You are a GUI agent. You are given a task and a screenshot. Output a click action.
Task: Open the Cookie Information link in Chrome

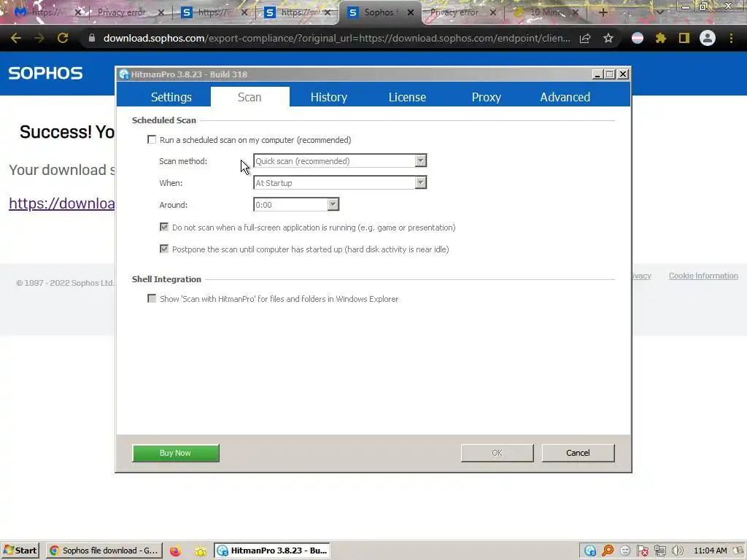pyautogui.click(x=703, y=276)
